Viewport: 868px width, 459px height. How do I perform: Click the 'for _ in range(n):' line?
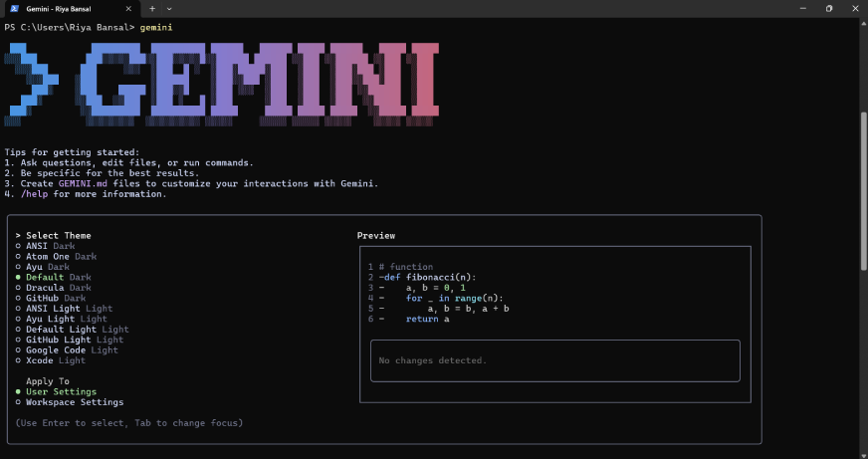tap(455, 298)
